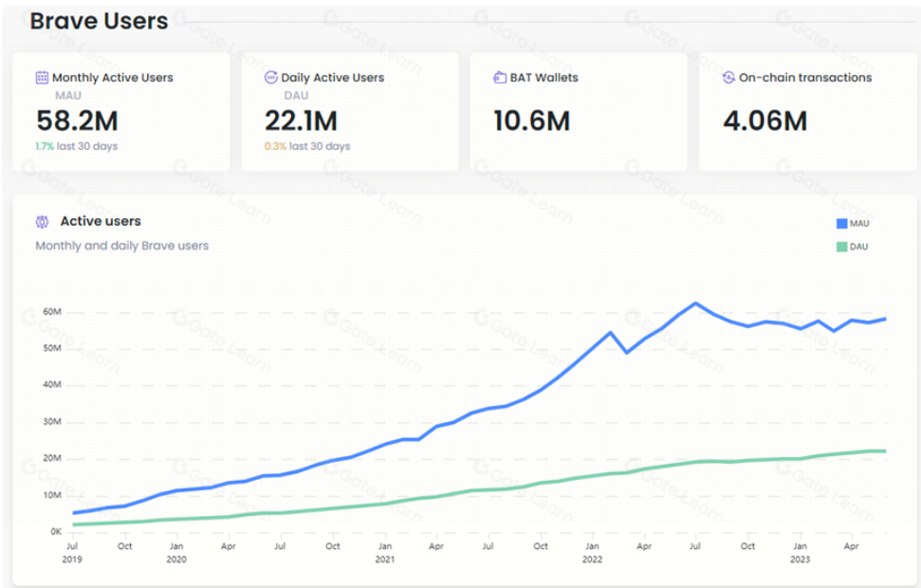Click the 1.7% last 30 days label

78,146
